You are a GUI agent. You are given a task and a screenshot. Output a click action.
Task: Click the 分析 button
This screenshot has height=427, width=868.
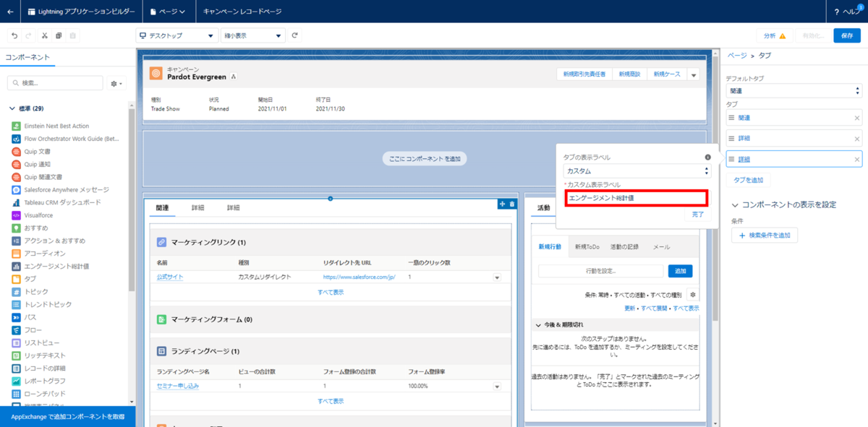pyautogui.click(x=775, y=35)
